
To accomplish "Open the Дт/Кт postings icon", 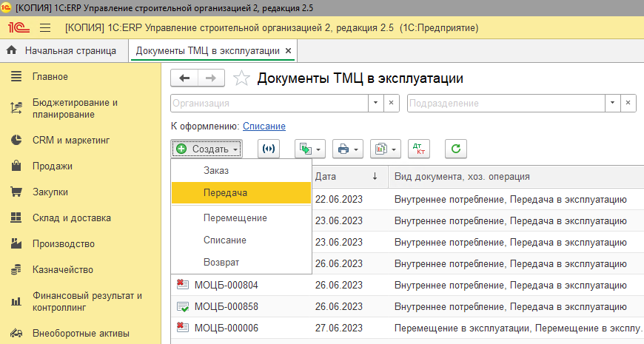I will [418, 149].
